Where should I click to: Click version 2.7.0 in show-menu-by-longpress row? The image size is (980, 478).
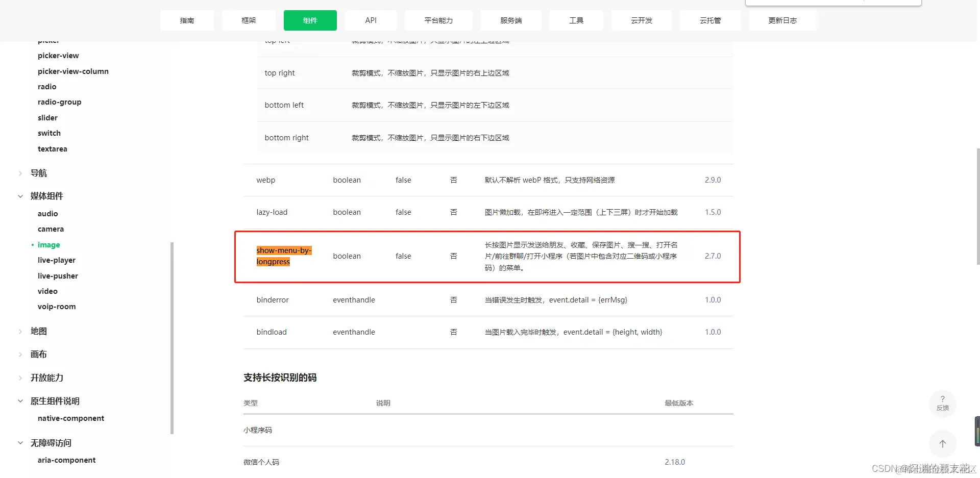pyautogui.click(x=713, y=256)
